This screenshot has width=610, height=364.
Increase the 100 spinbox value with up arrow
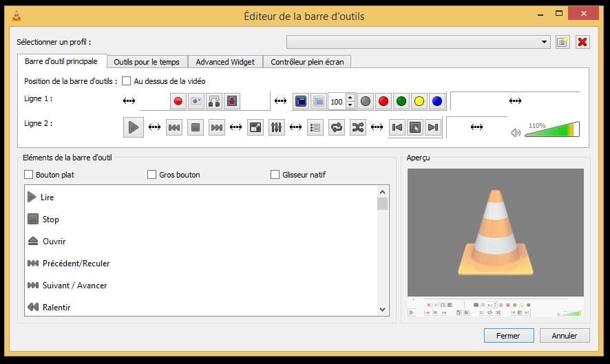pyautogui.click(x=350, y=98)
